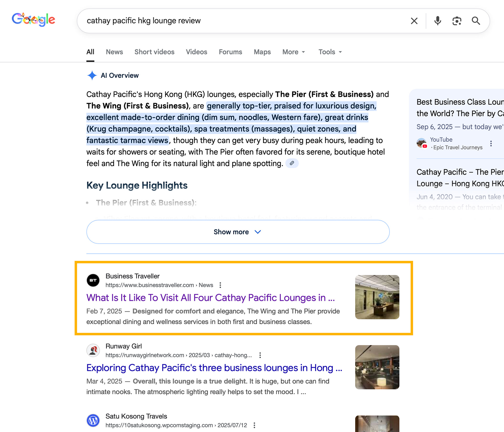Screen dimensions: 504x432
Task: Click Business Traveller lounge thumbnail image
Action: (x=377, y=297)
